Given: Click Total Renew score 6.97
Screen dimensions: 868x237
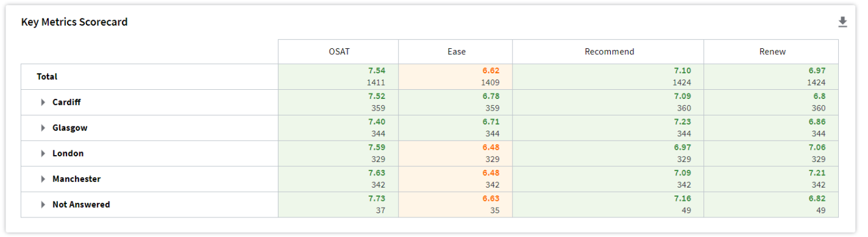Looking at the screenshot, I should 817,71.
